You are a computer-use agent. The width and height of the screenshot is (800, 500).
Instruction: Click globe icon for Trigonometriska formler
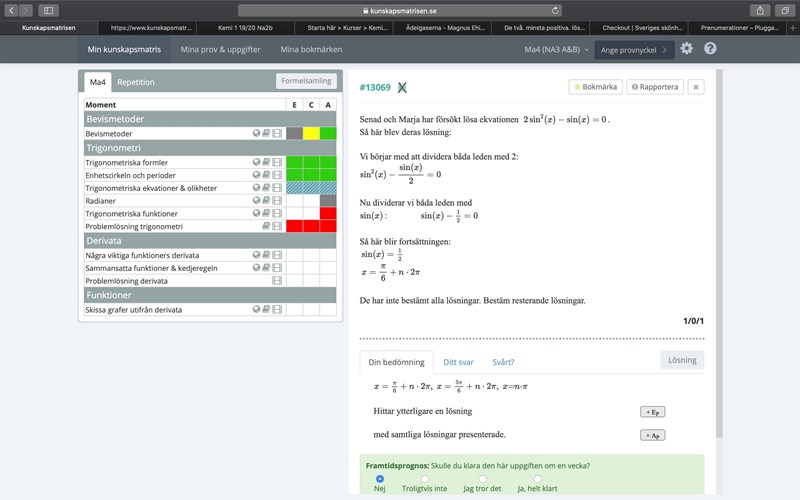point(257,162)
